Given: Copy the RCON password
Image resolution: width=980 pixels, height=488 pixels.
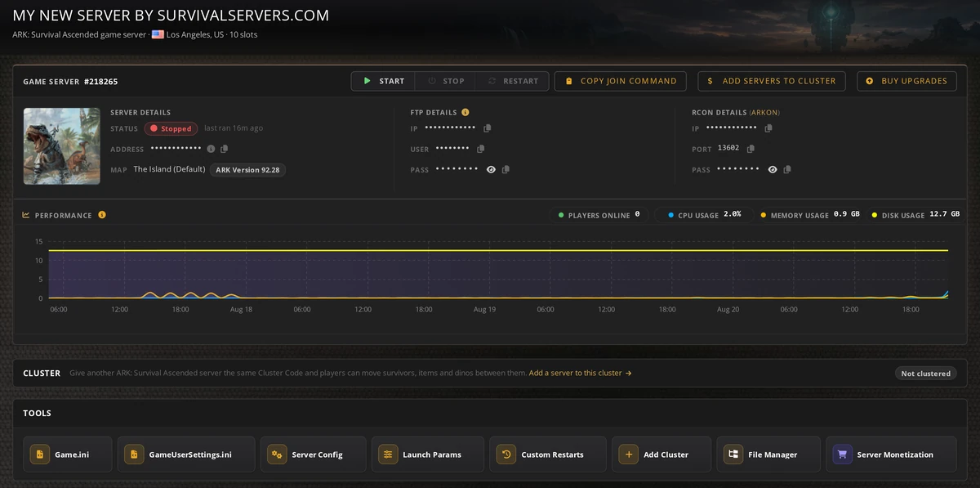Looking at the screenshot, I should coord(787,169).
